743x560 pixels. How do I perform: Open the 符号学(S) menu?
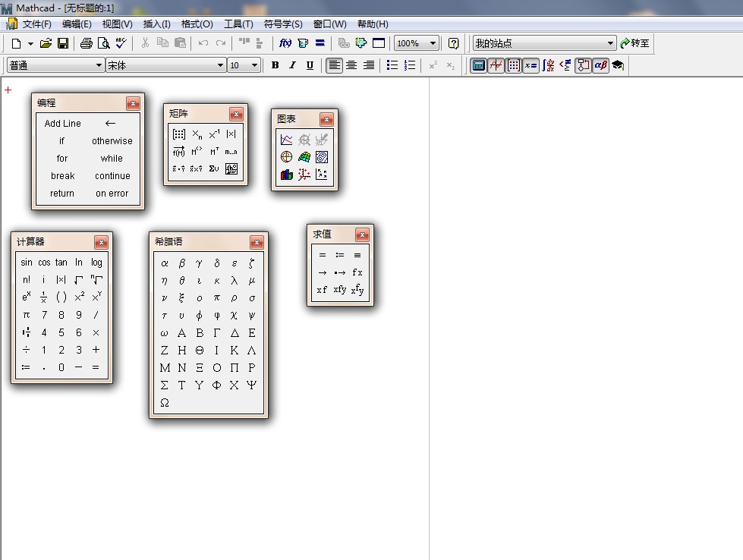(283, 24)
